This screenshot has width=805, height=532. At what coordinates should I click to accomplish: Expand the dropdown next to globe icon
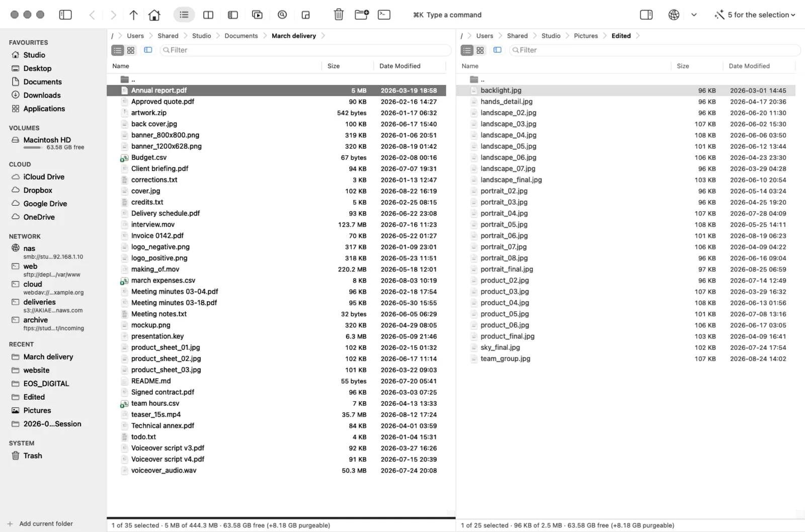click(x=694, y=15)
